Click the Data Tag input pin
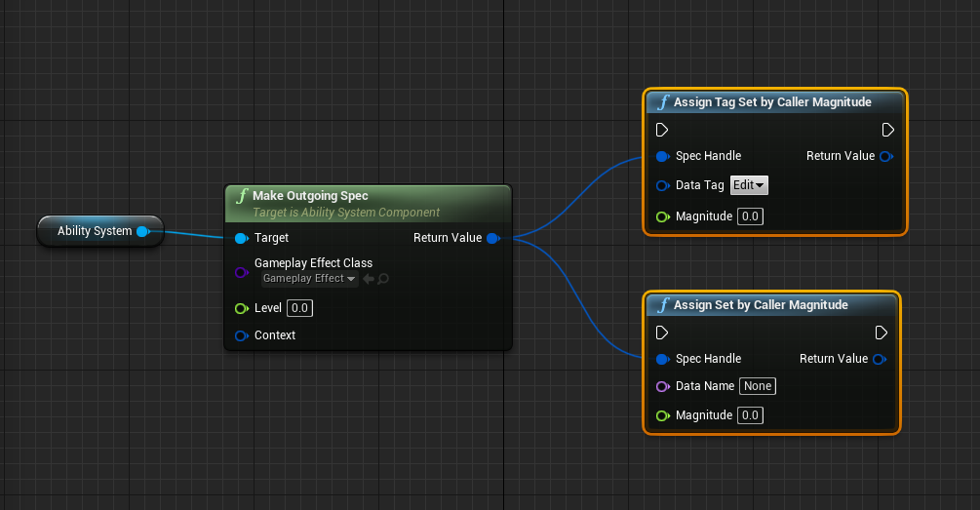This screenshot has height=510, width=980. 662,185
